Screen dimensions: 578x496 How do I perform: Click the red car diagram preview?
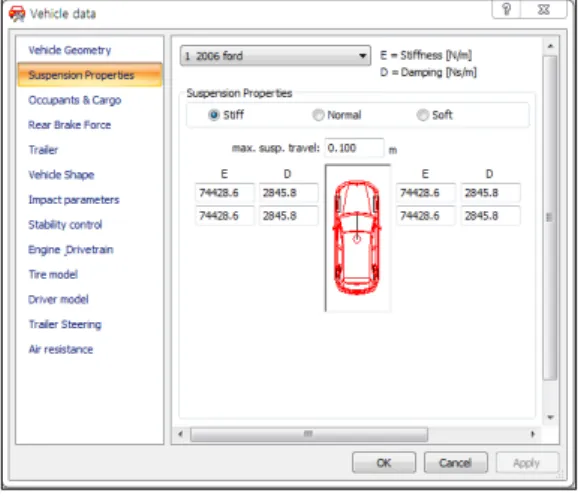(x=357, y=238)
